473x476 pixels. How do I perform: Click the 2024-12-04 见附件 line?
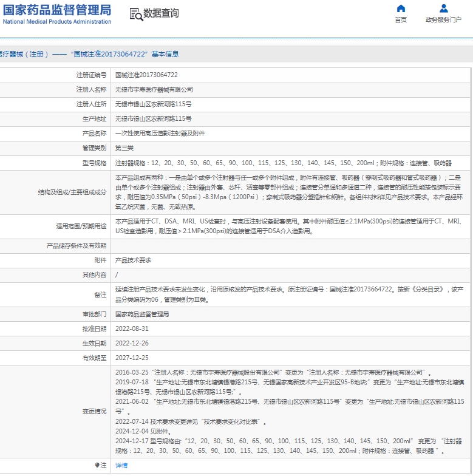143,431
